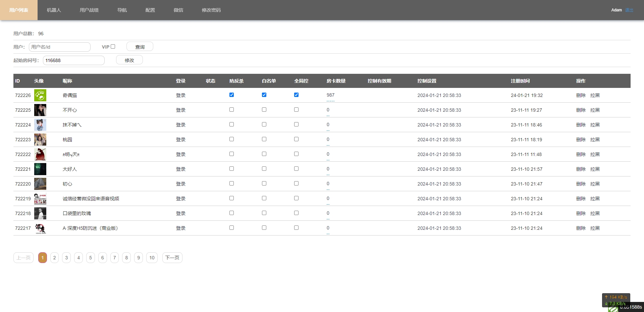This screenshot has width=644, height=312.
Task: Open avatar image for user 722225
Action: (x=40, y=110)
